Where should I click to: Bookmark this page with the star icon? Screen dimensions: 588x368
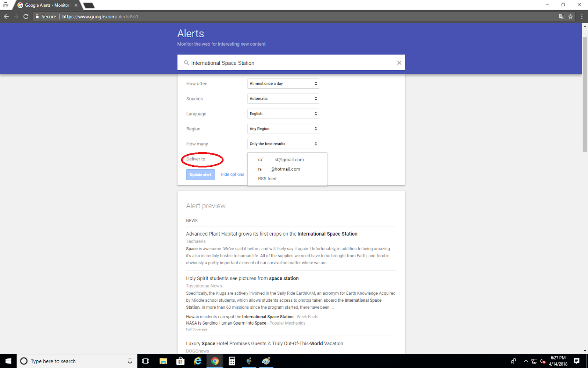570,17
